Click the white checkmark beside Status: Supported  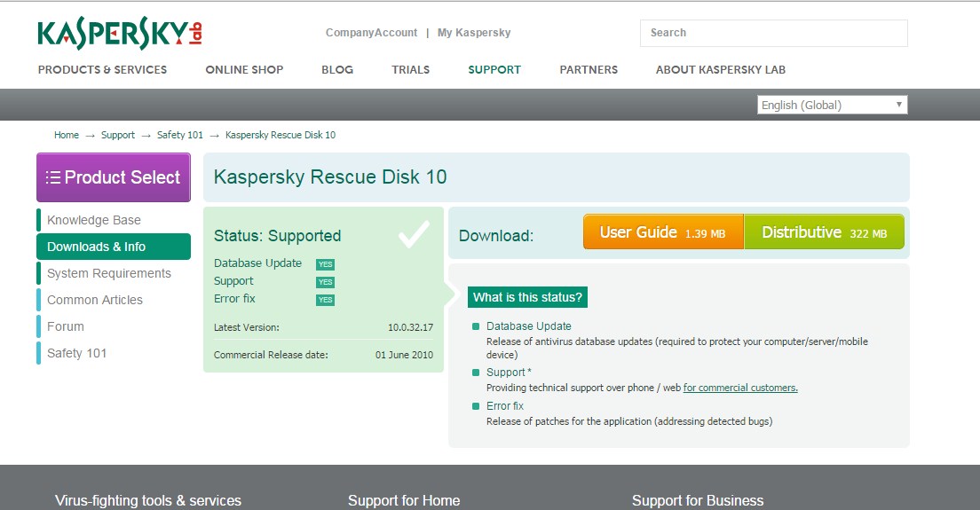coord(414,235)
